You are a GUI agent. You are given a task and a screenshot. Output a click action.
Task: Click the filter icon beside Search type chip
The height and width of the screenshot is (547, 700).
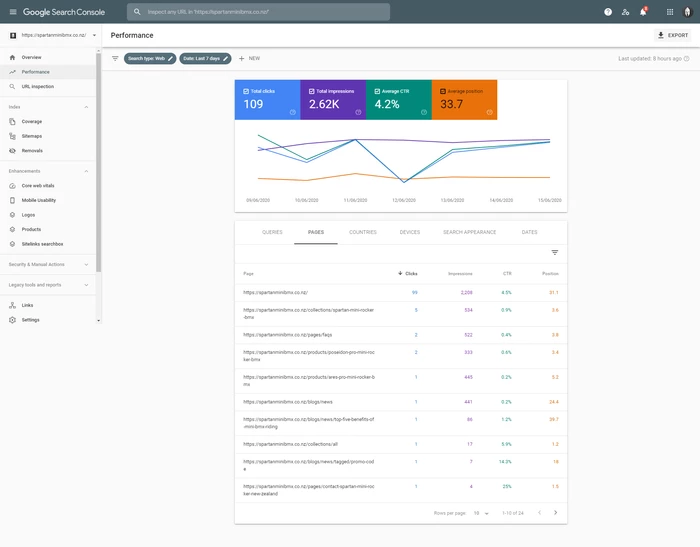click(x=115, y=58)
